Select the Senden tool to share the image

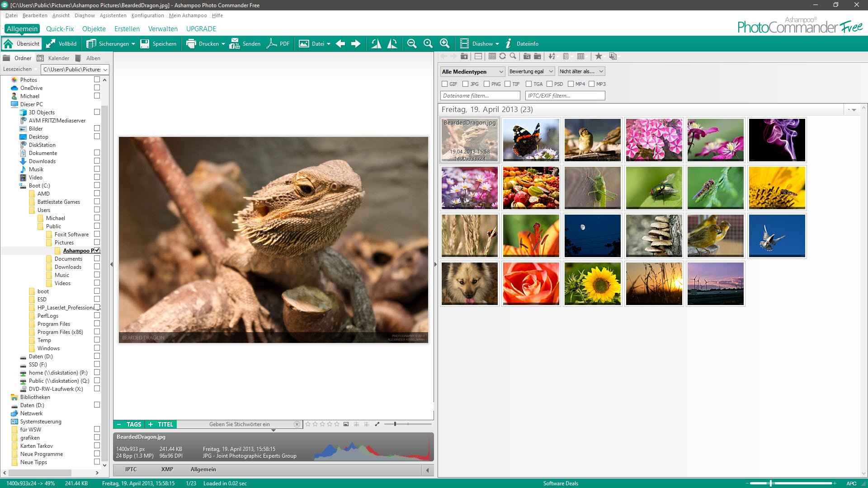(x=245, y=43)
